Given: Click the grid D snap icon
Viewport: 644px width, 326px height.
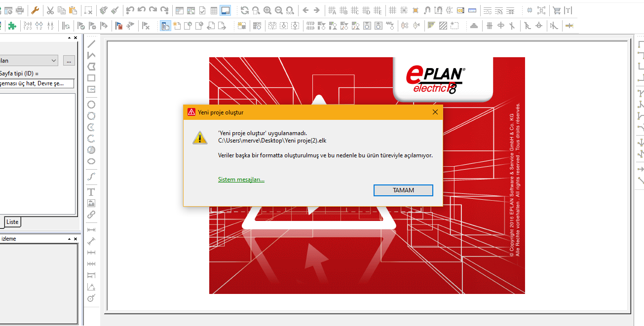Looking at the screenshot, I should tap(367, 10).
